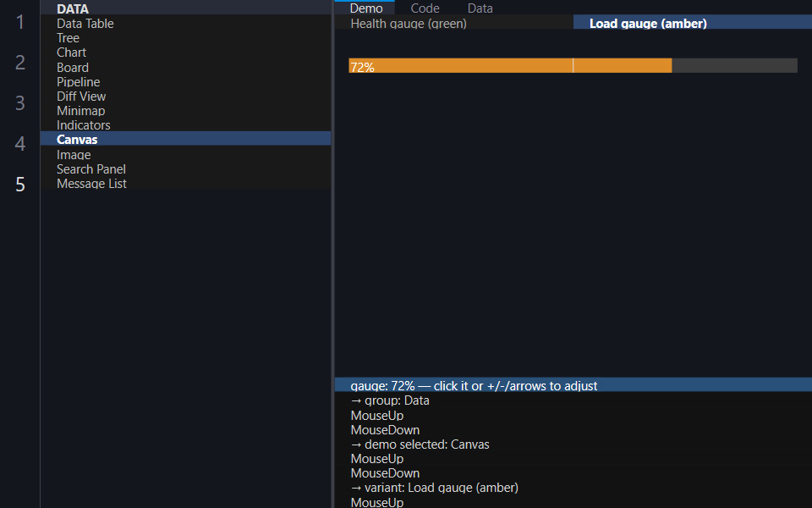
Task: Switch to the Code tab
Action: coord(425,8)
